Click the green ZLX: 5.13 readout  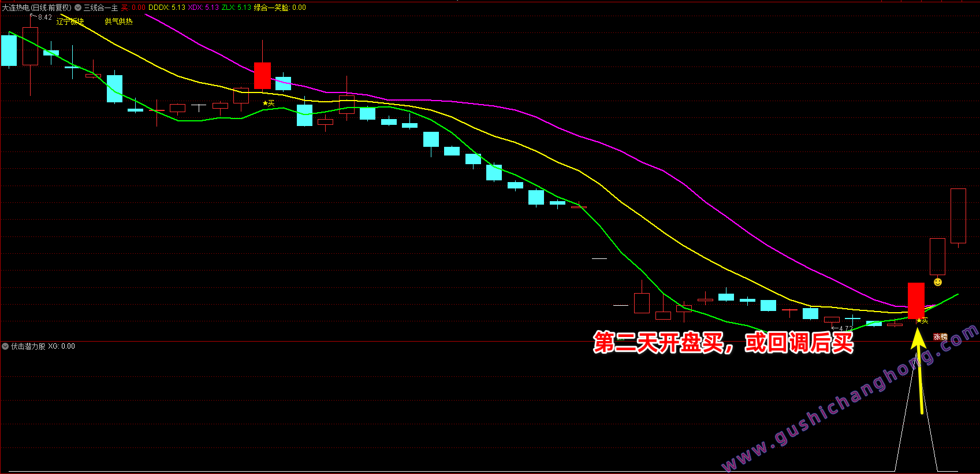pos(236,8)
